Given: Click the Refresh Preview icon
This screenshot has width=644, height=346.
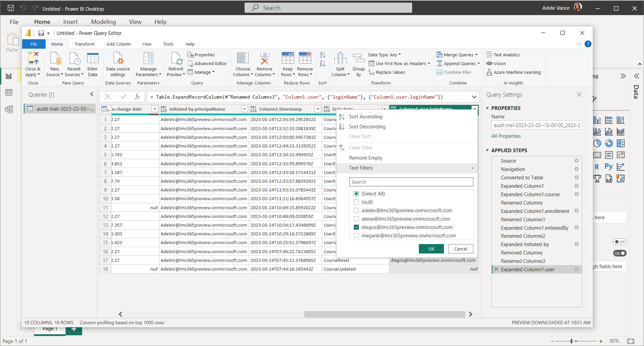Looking at the screenshot, I should coord(176,59).
